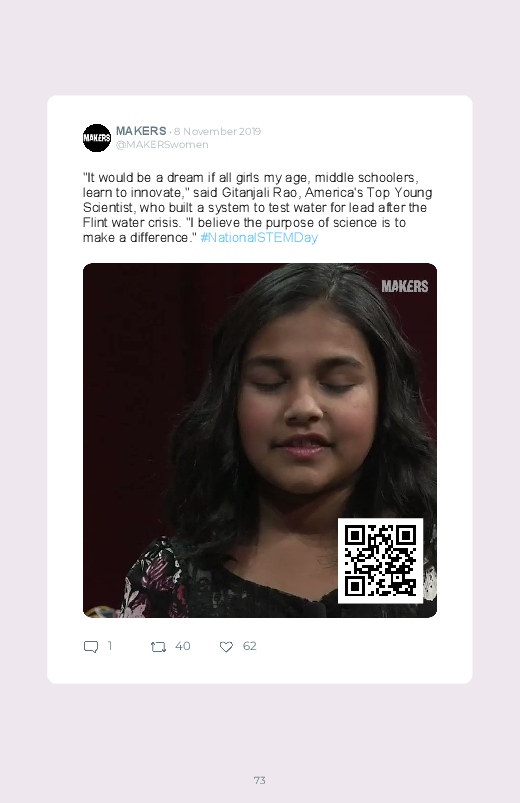Open the @MAKERSwomen handle
This screenshot has height=803, width=520.
tap(162, 145)
